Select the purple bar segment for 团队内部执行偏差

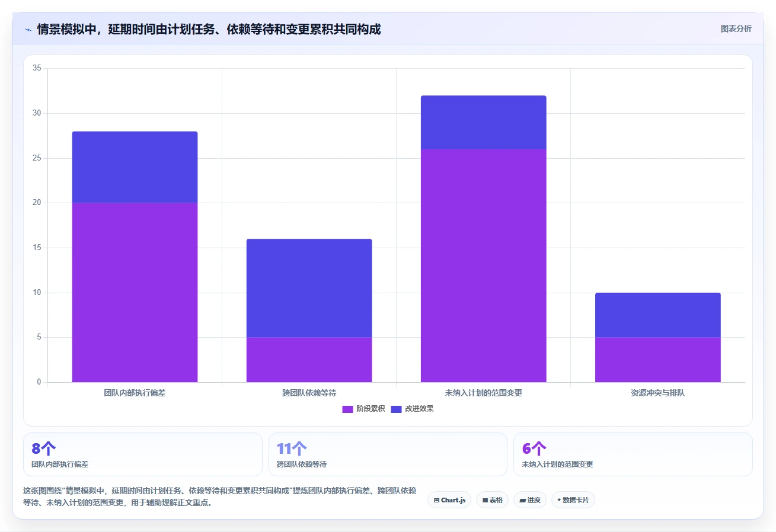135,292
